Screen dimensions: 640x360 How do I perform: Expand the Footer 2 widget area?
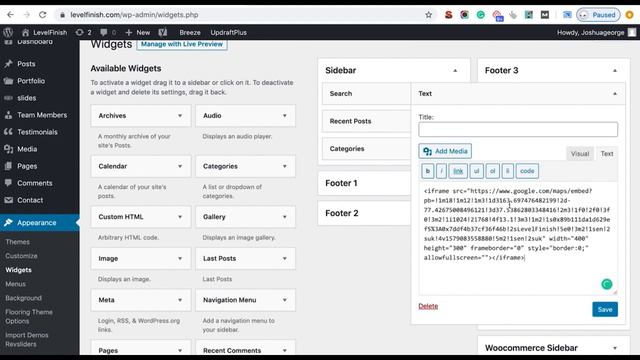364,213
